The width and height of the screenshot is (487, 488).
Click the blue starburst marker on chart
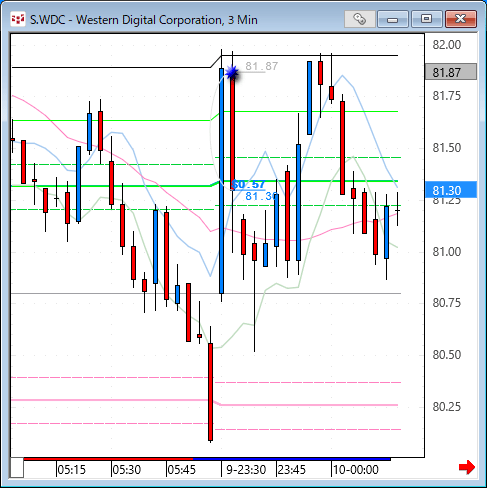(x=232, y=72)
